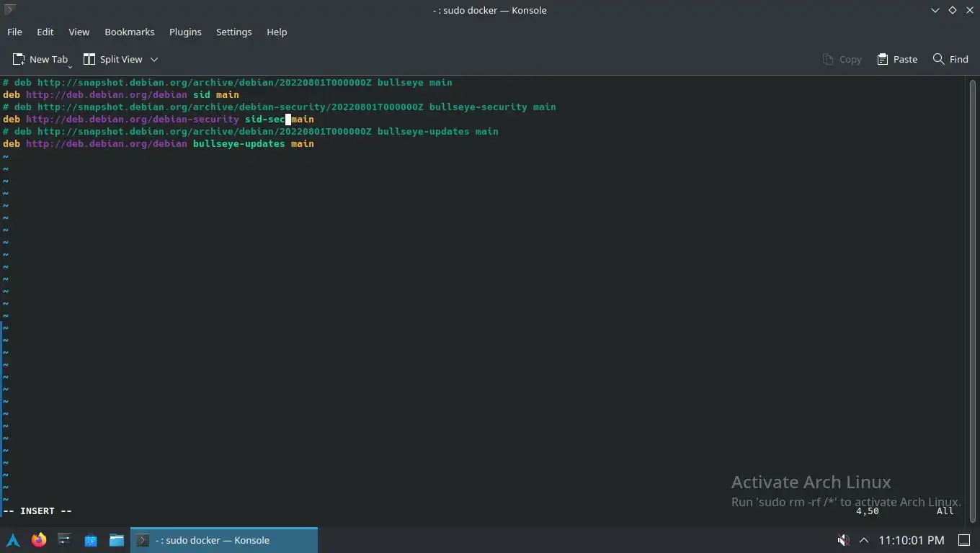The image size is (980, 553).
Task: Click the first commented snapshot.debian.org line
Action: coord(228,82)
